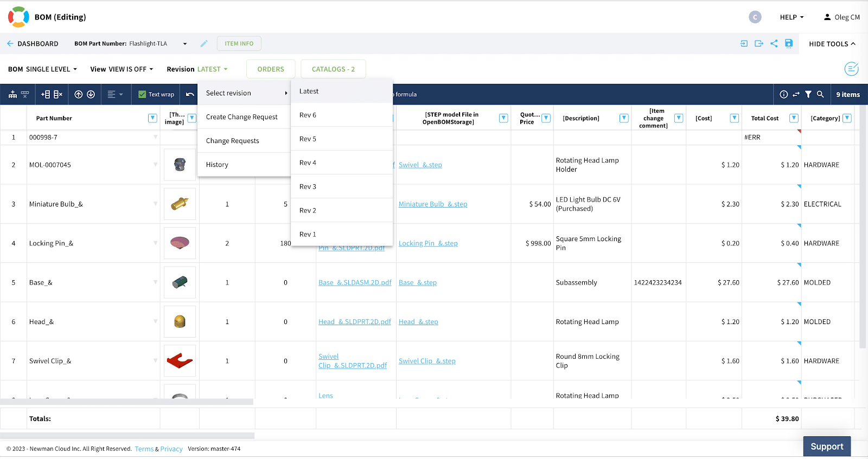
Task: Click the pencil edit icon beside part number
Action: click(x=204, y=43)
